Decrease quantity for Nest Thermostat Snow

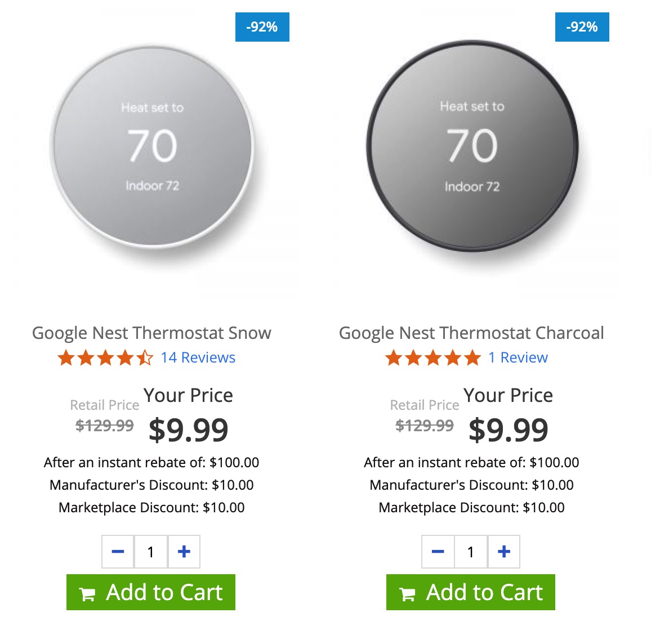coord(118,552)
